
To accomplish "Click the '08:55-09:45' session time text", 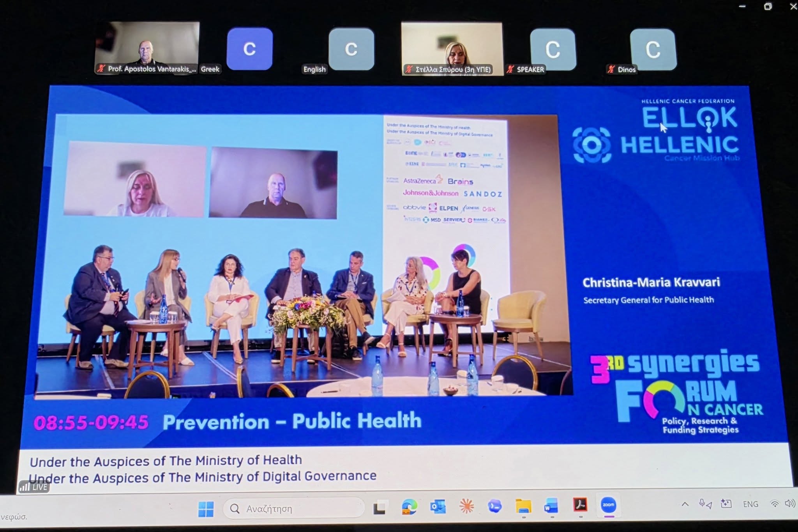I will pyautogui.click(x=91, y=422).
